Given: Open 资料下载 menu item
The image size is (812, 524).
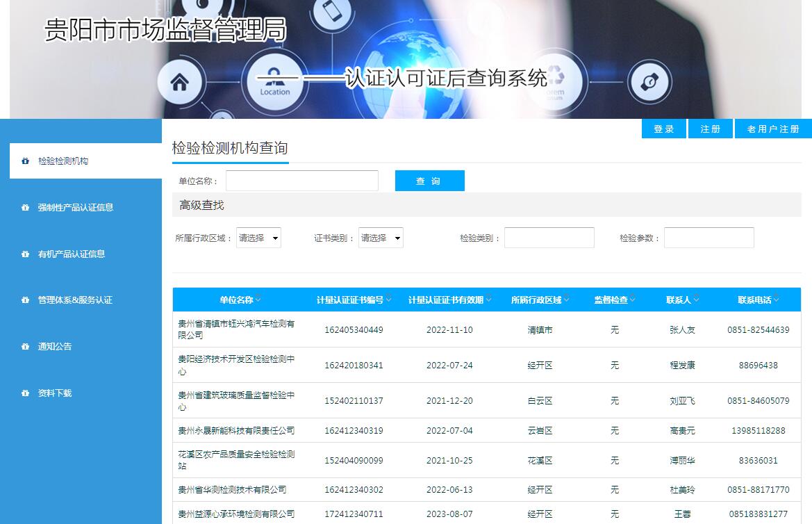Looking at the screenshot, I should [55, 393].
